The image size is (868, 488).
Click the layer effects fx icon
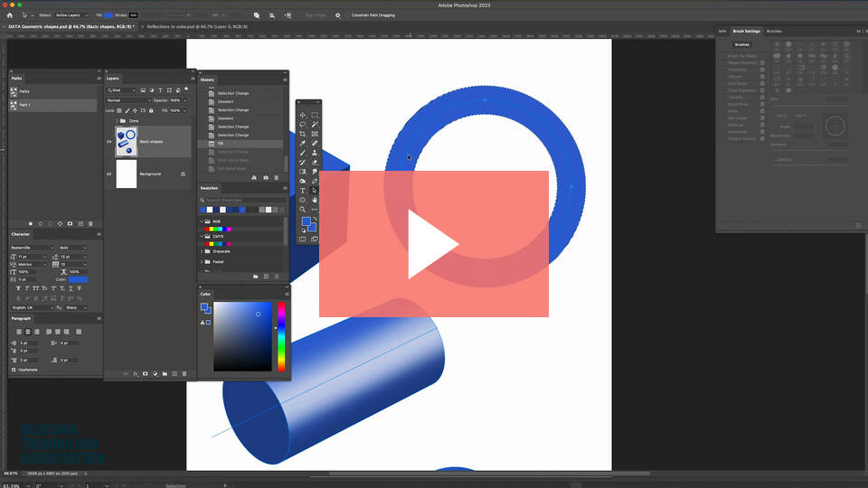[x=135, y=374]
